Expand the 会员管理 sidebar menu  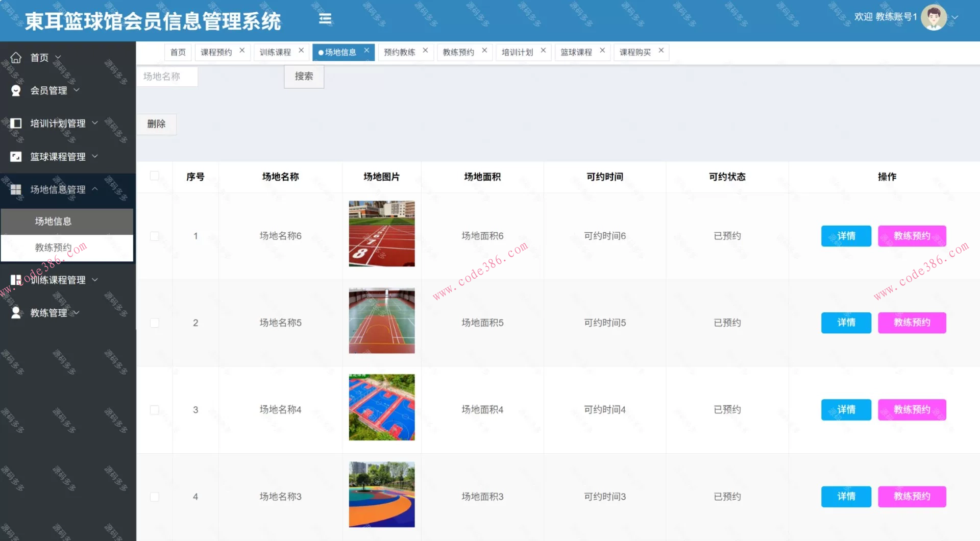coord(77,90)
